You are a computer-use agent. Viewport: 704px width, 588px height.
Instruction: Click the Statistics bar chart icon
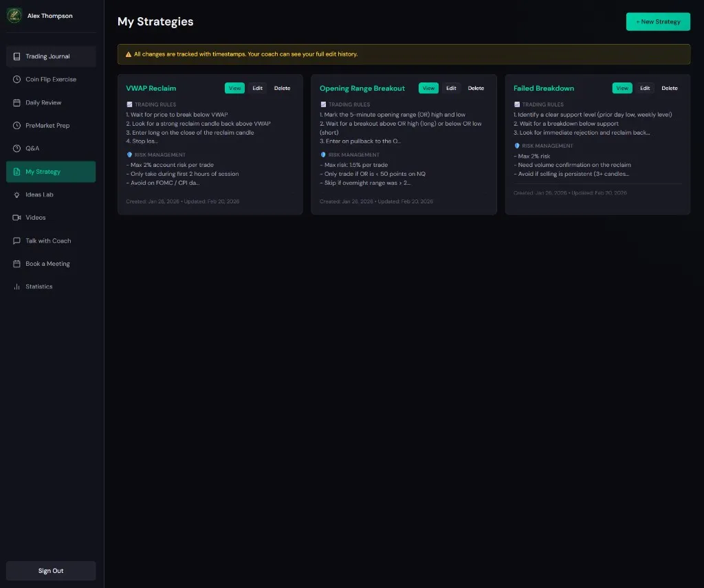point(17,286)
